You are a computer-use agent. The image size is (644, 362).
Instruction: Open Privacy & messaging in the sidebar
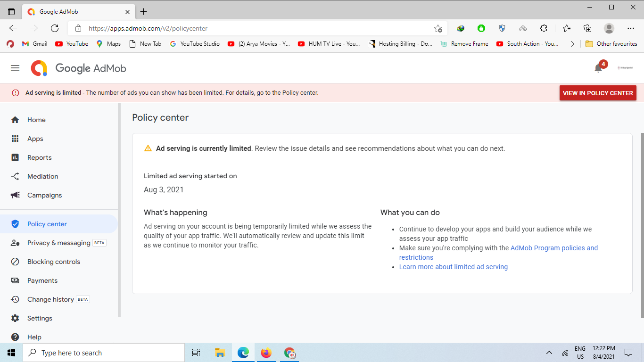(59, 243)
